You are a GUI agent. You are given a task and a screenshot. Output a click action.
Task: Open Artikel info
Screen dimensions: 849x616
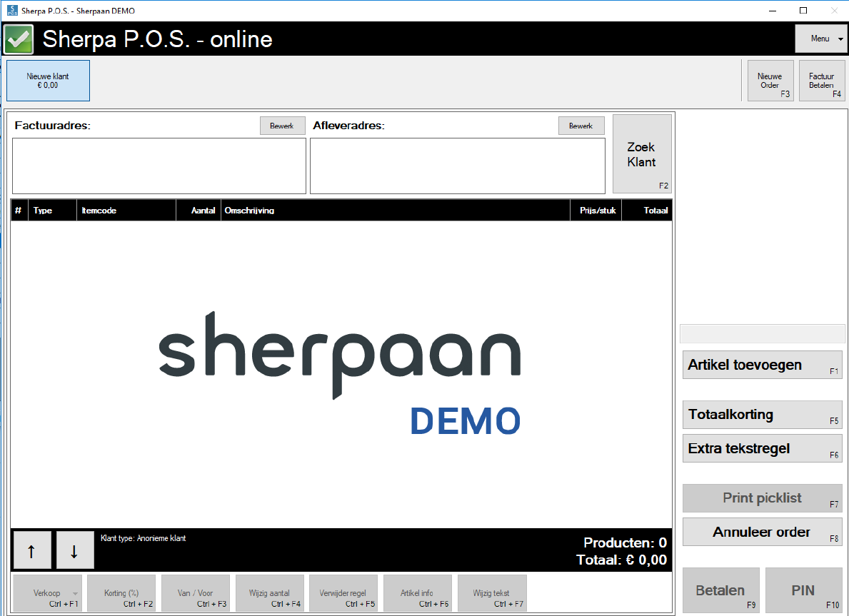(x=418, y=593)
